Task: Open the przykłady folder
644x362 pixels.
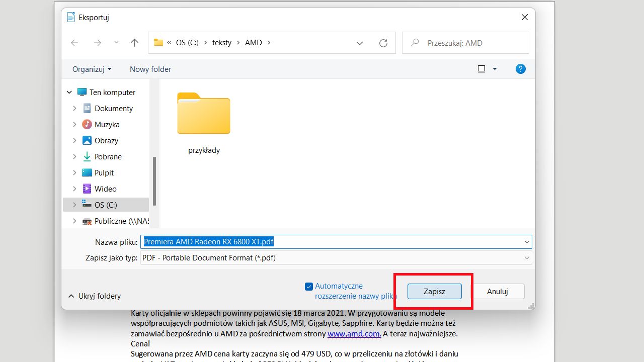Action: [x=203, y=114]
